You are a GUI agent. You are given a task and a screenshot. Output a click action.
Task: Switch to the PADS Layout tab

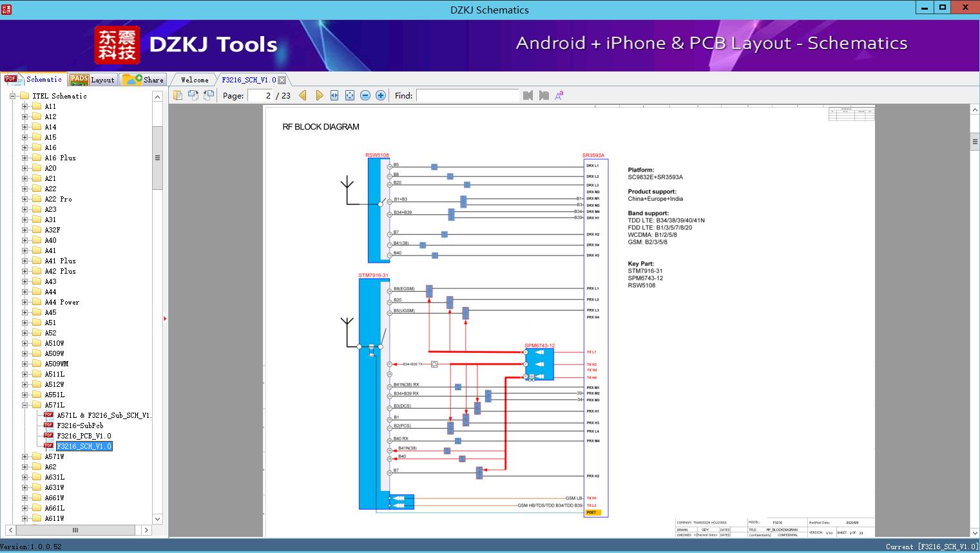click(92, 80)
